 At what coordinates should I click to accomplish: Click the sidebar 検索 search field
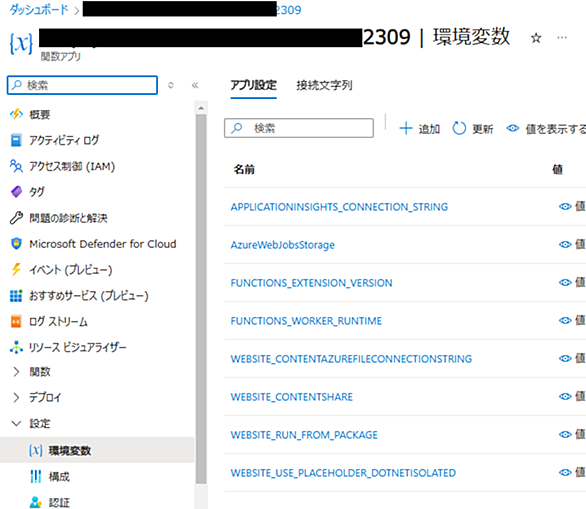click(x=82, y=85)
